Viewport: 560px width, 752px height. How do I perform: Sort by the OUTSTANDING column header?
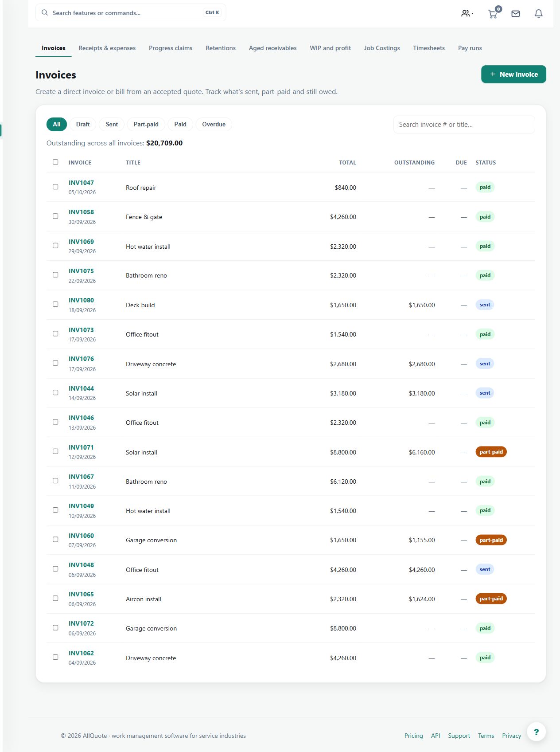(414, 163)
